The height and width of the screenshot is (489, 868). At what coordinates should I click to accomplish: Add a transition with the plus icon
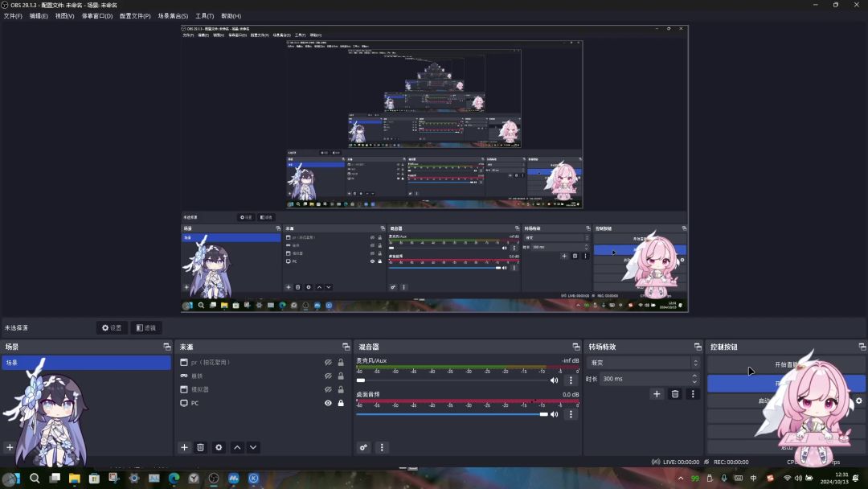click(x=657, y=394)
